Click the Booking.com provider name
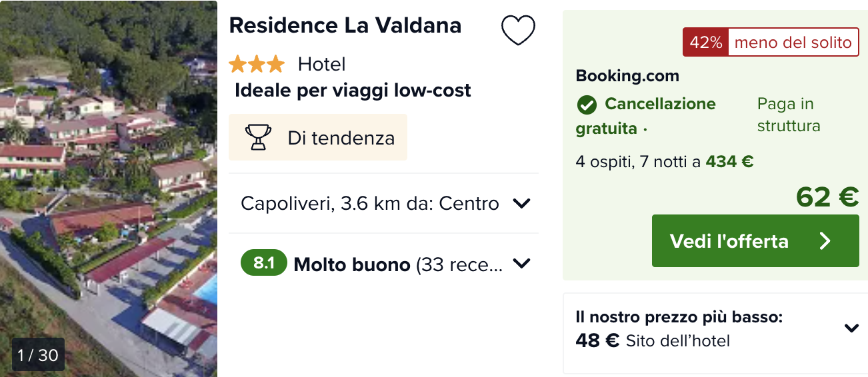Image resolution: width=868 pixels, height=377 pixels. click(627, 76)
